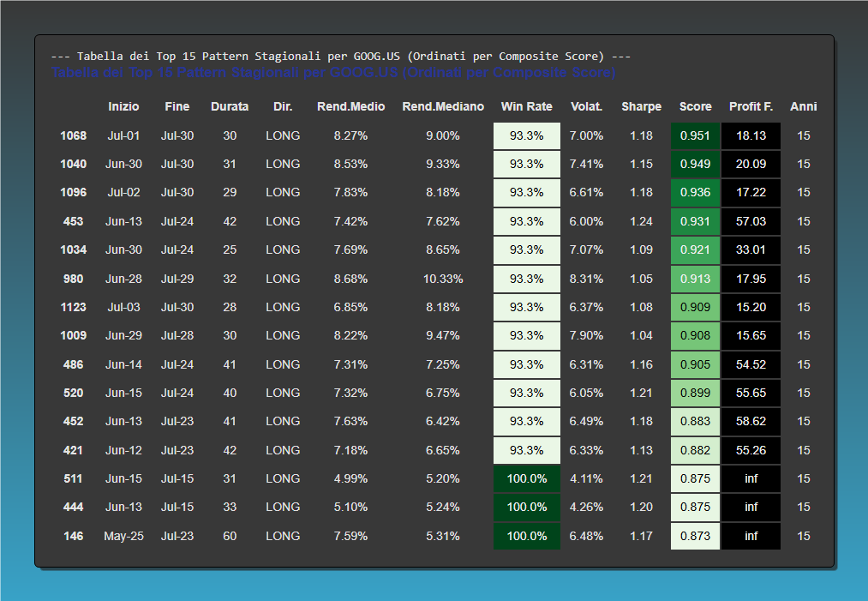This screenshot has width=868, height=601.
Task: Click Profit Factor value 20.09
Action: [751, 164]
